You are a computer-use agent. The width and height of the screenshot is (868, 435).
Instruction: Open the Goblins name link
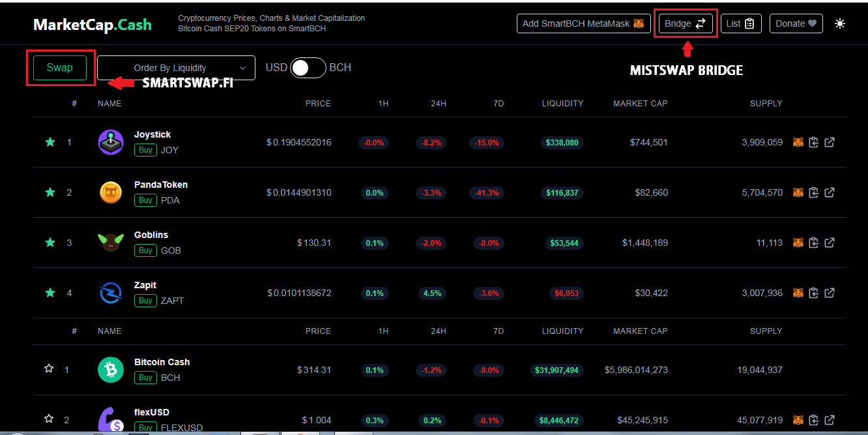coord(151,235)
